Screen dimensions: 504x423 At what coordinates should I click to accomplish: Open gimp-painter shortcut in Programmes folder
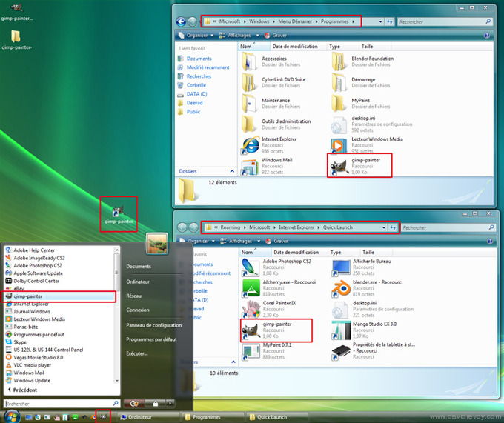click(337, 165)
